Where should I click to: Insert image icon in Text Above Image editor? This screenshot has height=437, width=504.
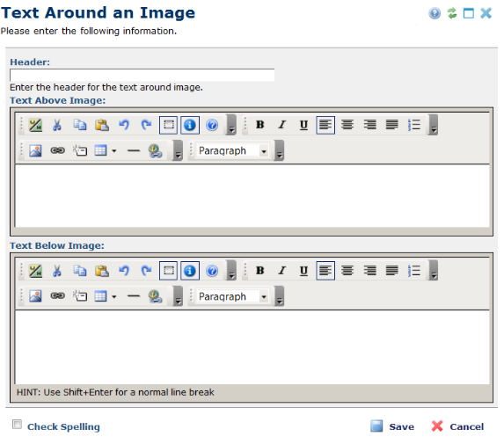click(35, 150)
